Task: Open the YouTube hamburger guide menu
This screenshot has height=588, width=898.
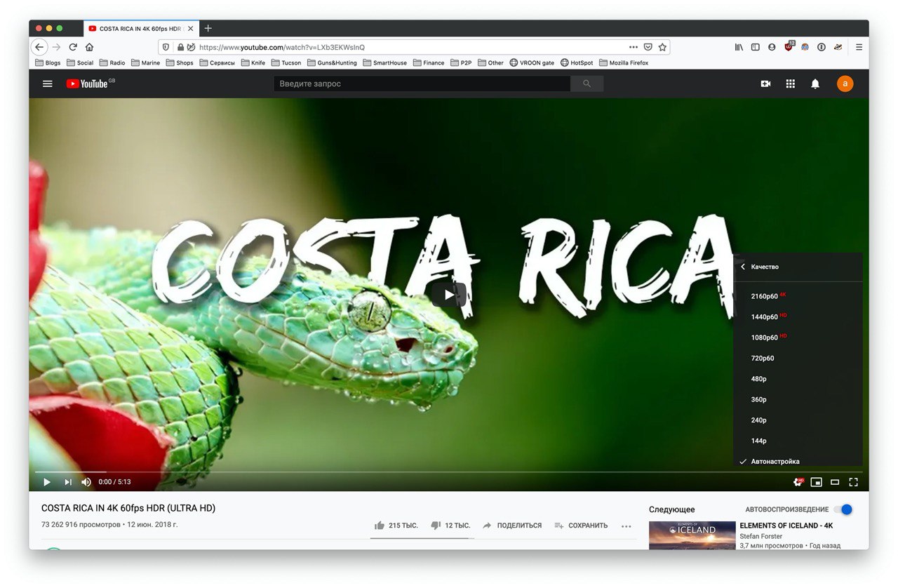Action: click(x=48, y=83)
